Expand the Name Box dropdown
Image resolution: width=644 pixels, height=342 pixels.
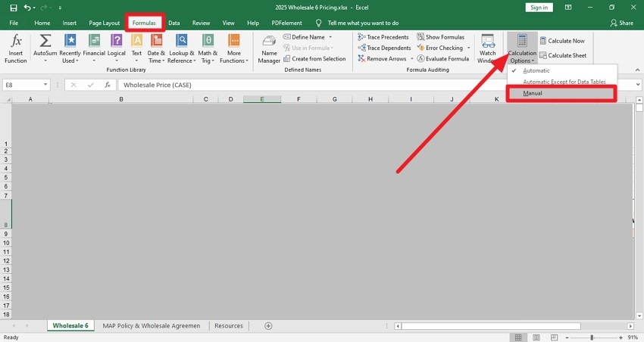pos(45,85)
